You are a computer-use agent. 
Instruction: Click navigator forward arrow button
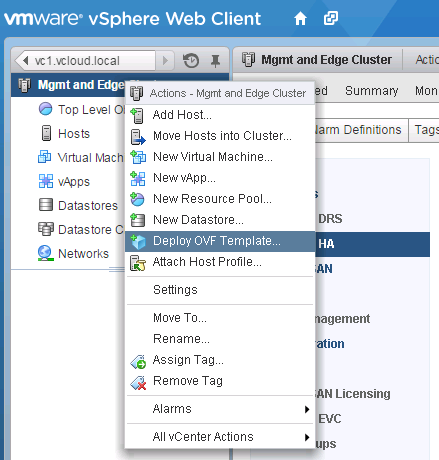165,61
